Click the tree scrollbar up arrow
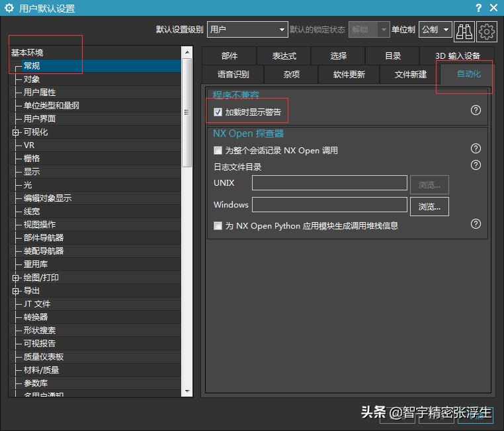Screen dimensions: 504x431 [x=187, y=52]
